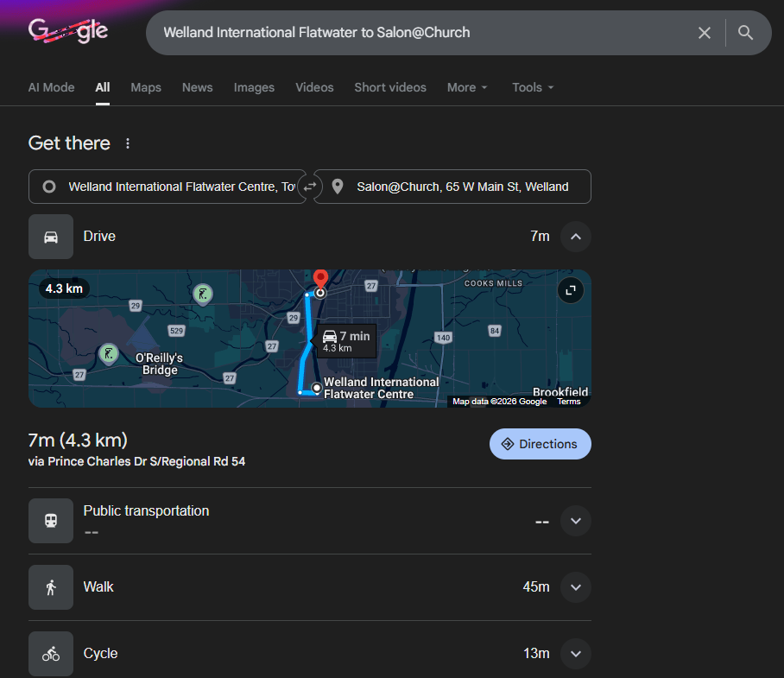Click via Prince Charles Dr S/Regional Rd 54 text
Screen dimensions: 784x678
pos(136,461)
